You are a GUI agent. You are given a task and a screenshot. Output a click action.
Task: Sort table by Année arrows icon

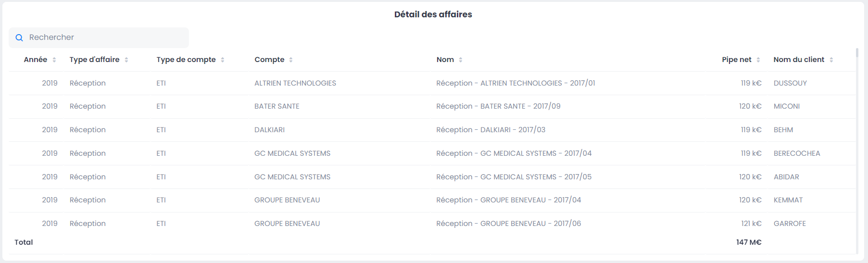click(x=54, y=60)
